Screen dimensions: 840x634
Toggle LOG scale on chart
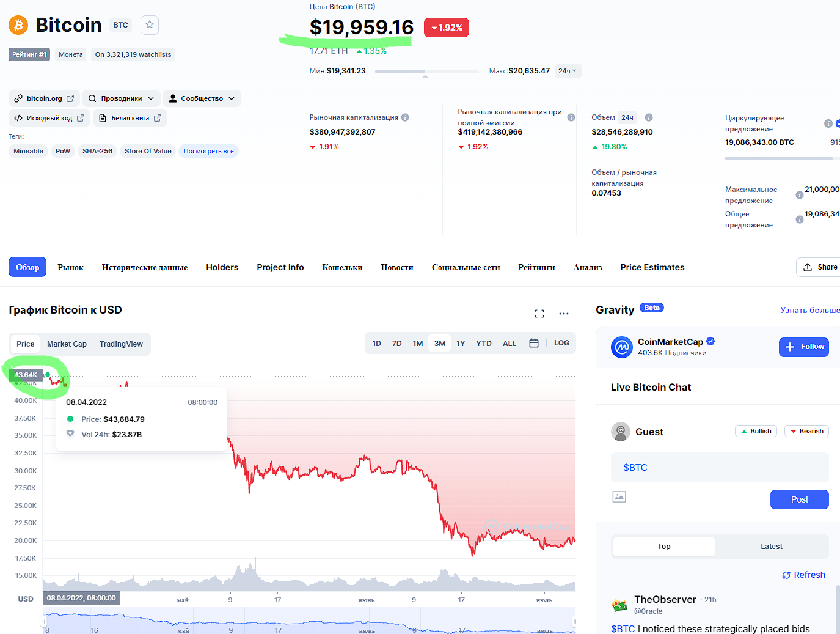[x=561, y=344]
